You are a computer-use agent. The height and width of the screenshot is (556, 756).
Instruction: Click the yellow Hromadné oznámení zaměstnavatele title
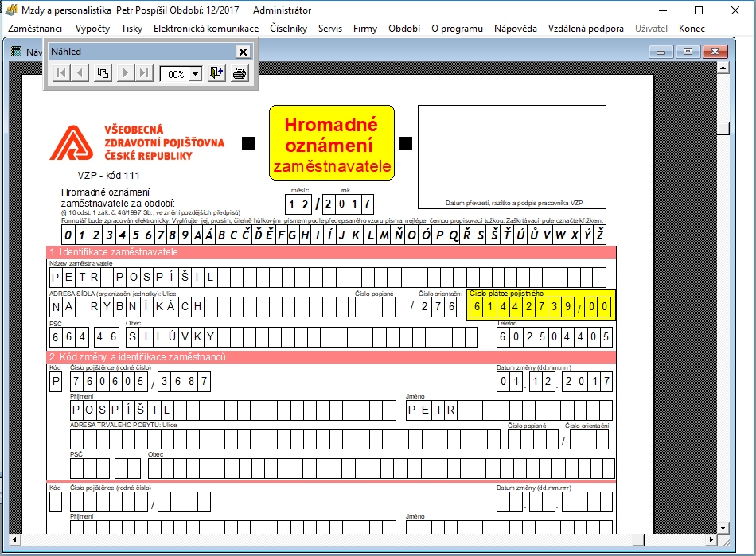point(332,143)
